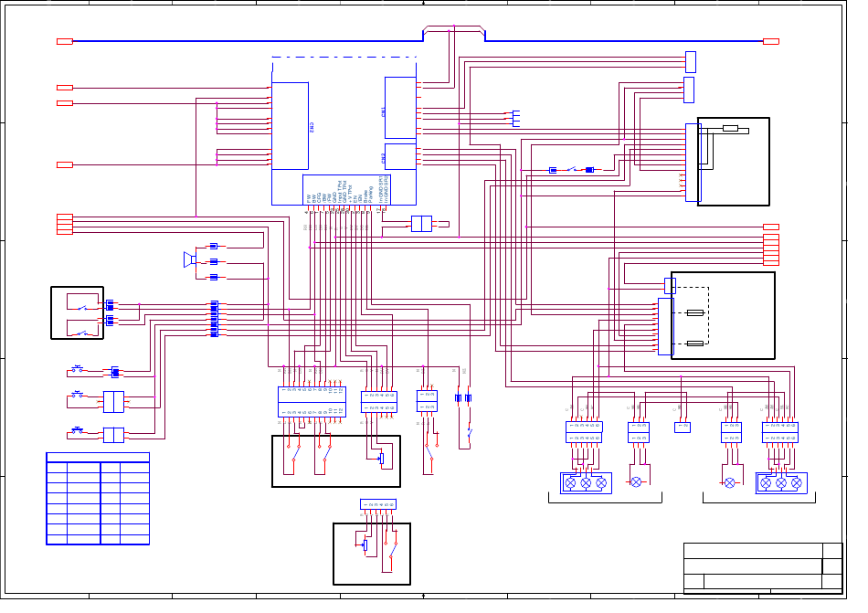Select the four-prong blue connector right of CN1
This screenshot has height=613, width=868.
click(x=516, y=119)
